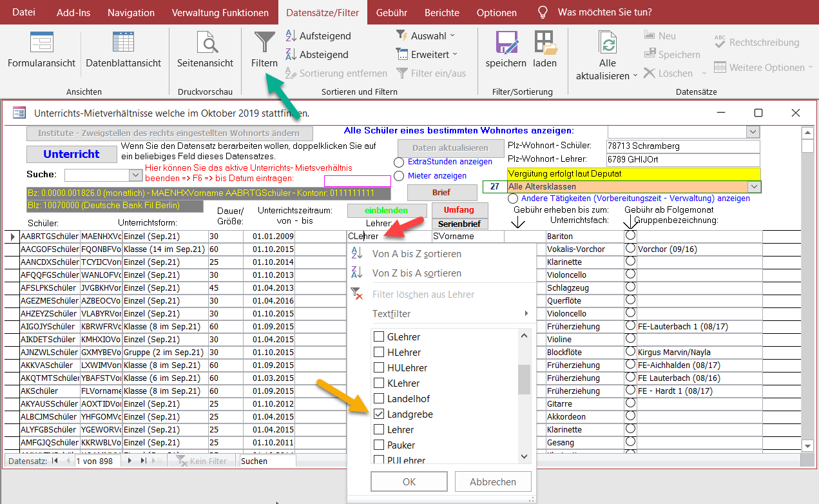Click the red Serienbrief button

[460, 224]
